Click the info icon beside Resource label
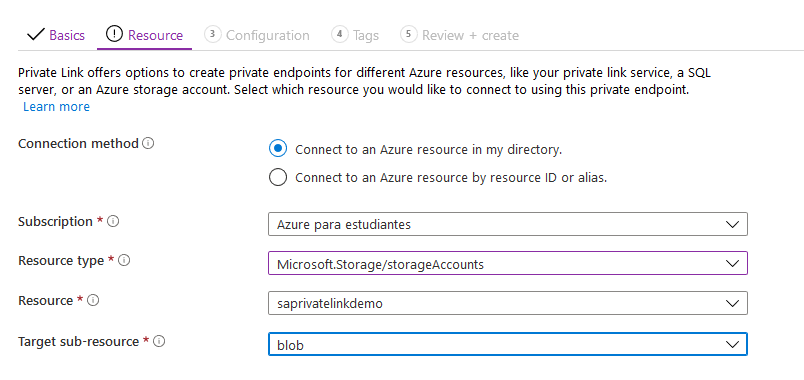Image resolution: width=804 pixels, height=380 pixels. (x=93, y=301)
